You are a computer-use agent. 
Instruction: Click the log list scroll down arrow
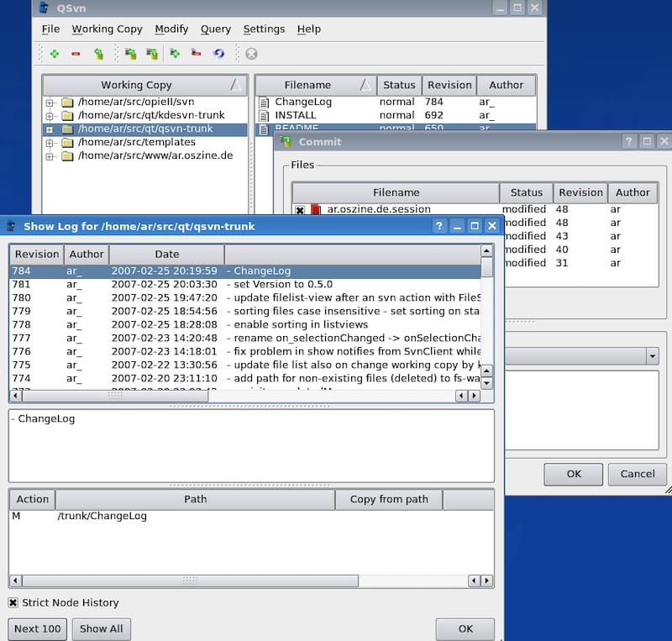pos(486,384)
